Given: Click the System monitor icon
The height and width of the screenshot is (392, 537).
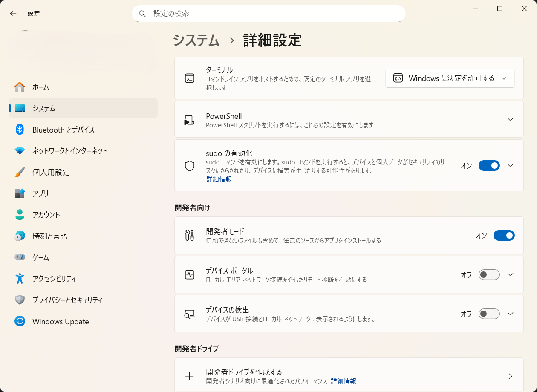Looking at the screenshot, I should point(20,108).
